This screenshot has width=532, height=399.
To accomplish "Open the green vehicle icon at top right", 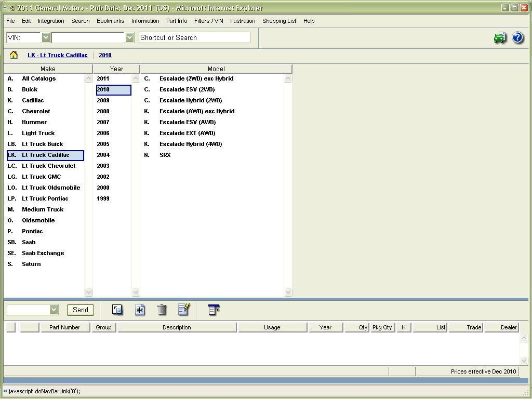I will [500, 37].
